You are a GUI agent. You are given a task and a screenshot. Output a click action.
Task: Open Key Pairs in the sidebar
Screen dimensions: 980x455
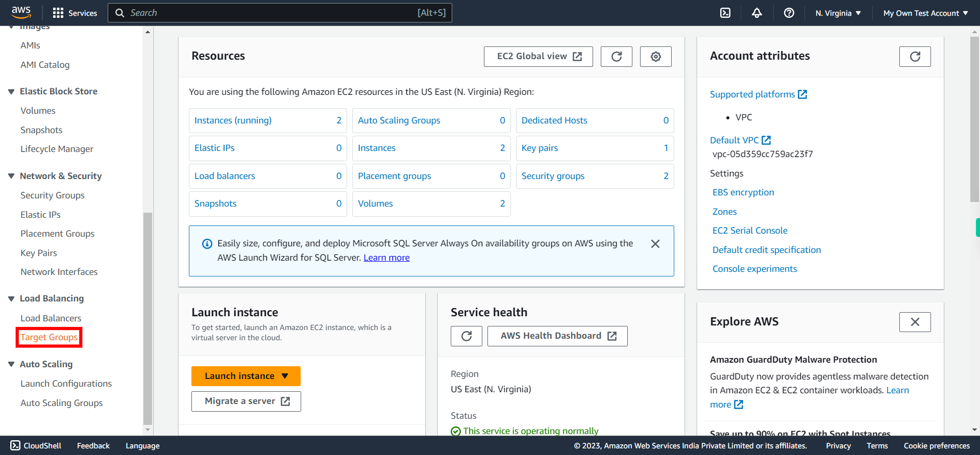39,253
